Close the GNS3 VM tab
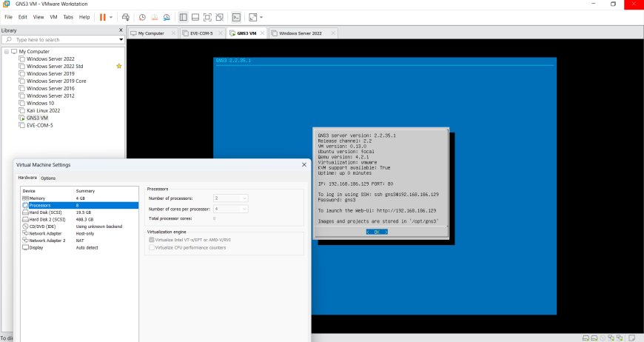The image size is (644, 342). pyautogui.click(x=263, y=33)
